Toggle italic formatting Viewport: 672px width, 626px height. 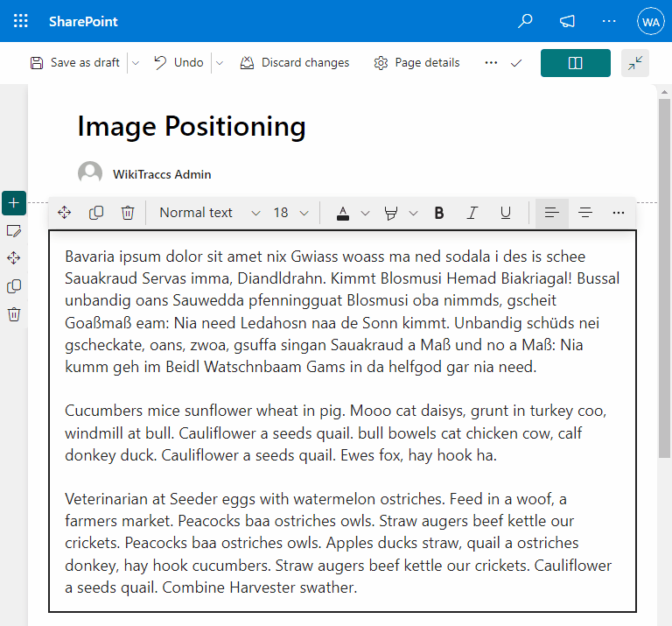[x=472, y=213]
